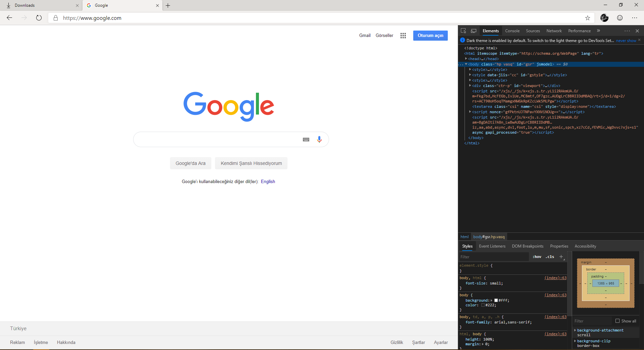The height and width of the screenshot is (350, 644).
Task: Click the smiley feedback icon
Action: (620, 18)
